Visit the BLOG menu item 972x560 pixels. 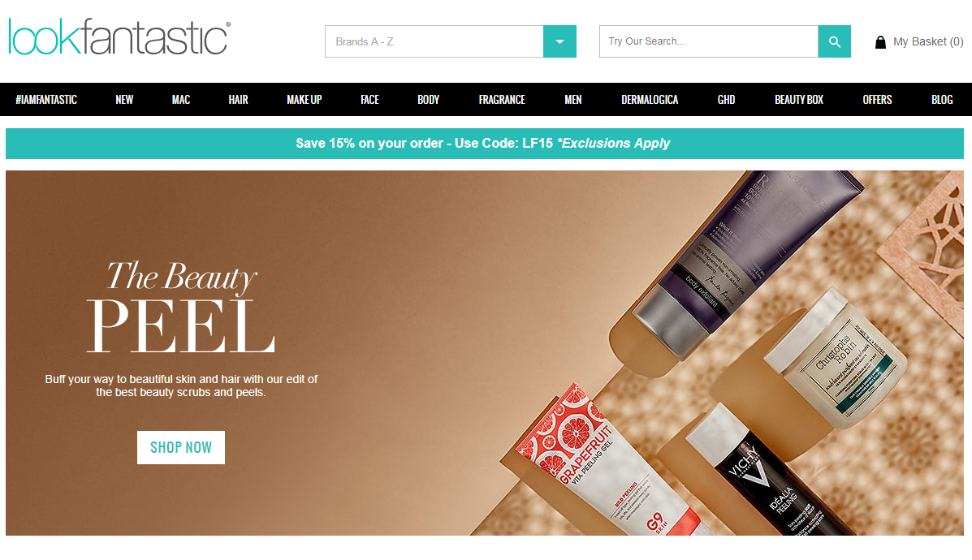942,100
